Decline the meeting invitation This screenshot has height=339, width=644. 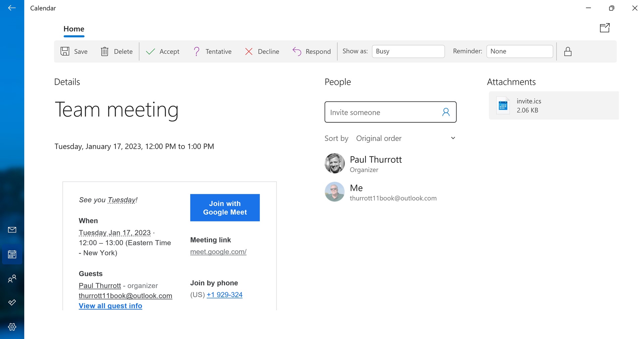(x=262, y=51)
